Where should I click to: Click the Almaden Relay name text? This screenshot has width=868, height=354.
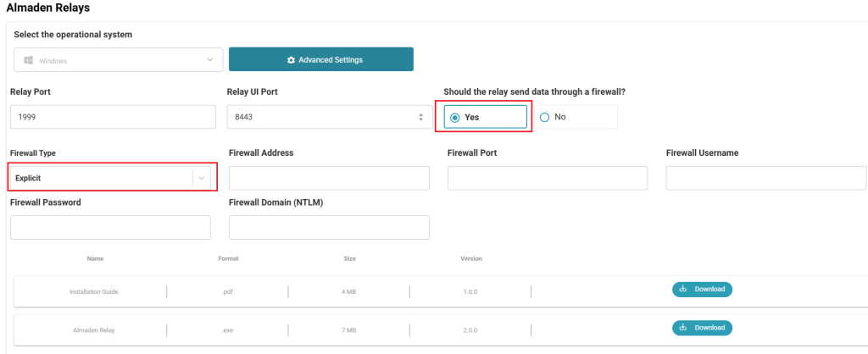click(x=94, y=330)
